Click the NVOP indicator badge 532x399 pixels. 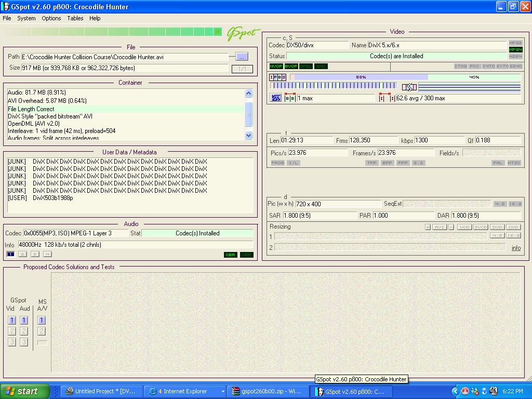tap(276, 66)
